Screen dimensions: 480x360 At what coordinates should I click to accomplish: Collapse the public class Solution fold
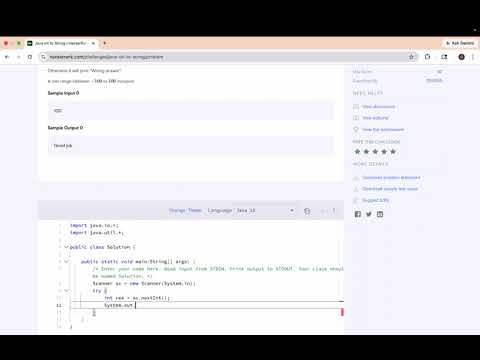(66, 247)
